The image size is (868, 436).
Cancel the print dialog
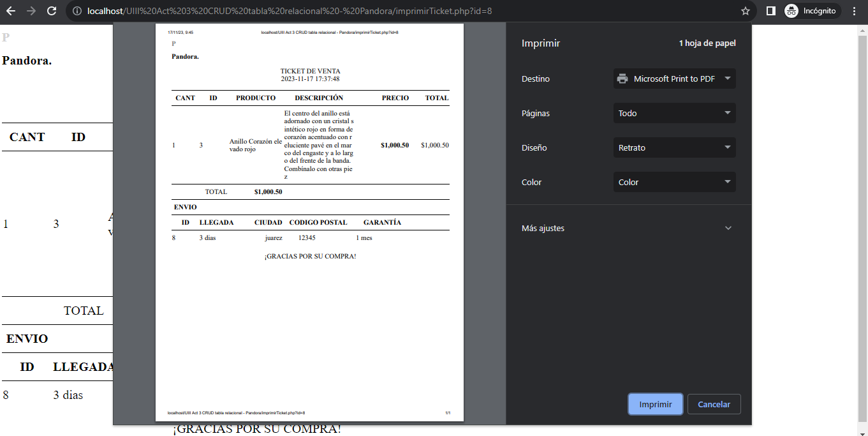pyautogui.click(x=714, y=403)
